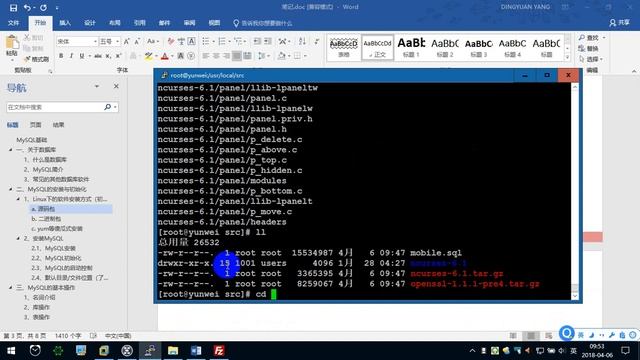Switch to the References (引用) ribbon tab

tap(140, 23)
